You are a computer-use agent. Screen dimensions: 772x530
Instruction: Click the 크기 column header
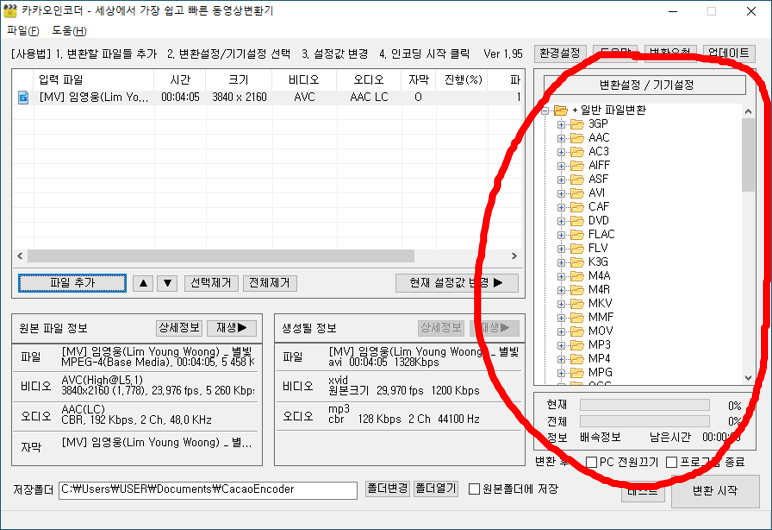(x=239, y=80)
